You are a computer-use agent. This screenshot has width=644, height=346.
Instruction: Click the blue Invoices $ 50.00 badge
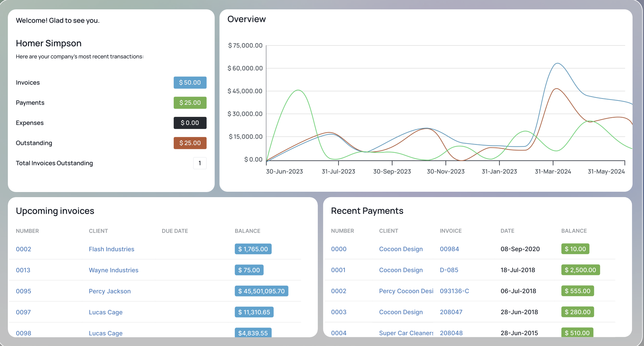click(190, 82)
